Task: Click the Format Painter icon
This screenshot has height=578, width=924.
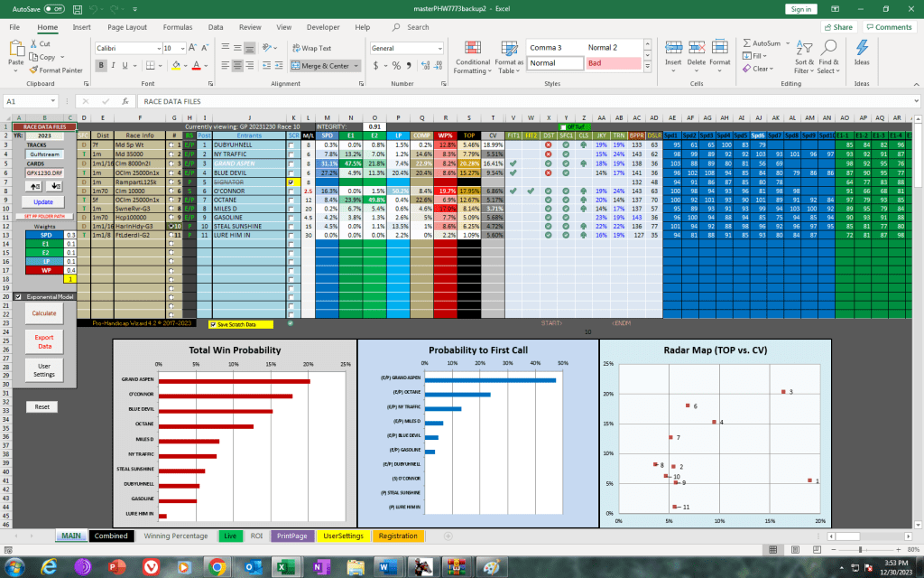Action: (x=33, y=70)
